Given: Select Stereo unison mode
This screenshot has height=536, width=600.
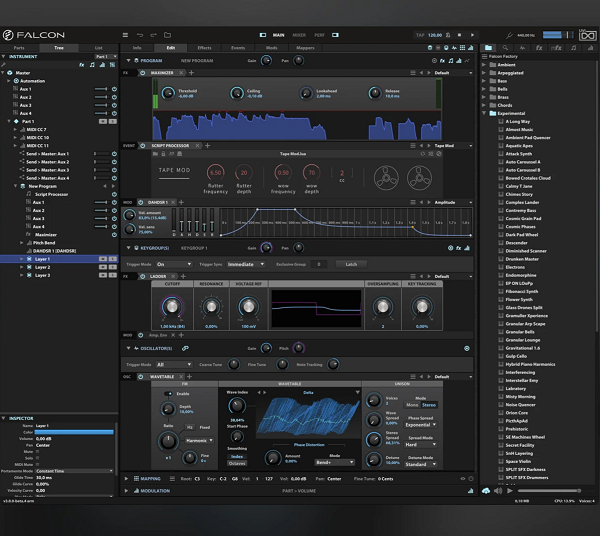Looking at the screenshot, I should (429, 405).
